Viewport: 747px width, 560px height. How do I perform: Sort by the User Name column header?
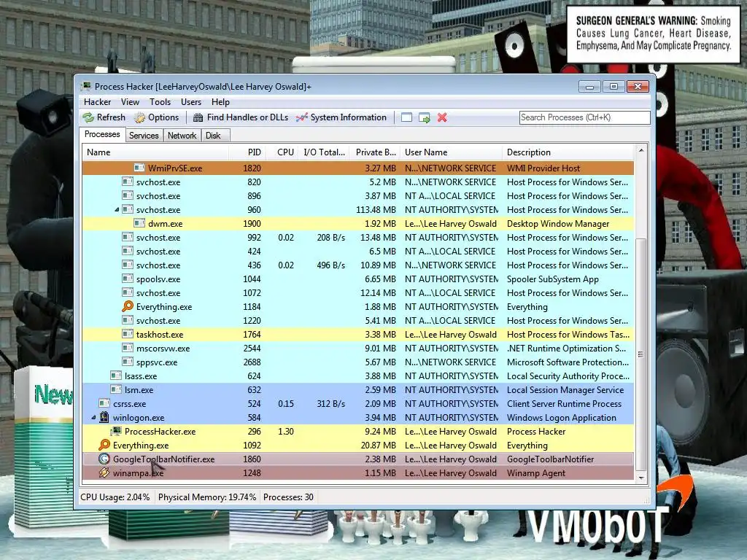point(451,152)
